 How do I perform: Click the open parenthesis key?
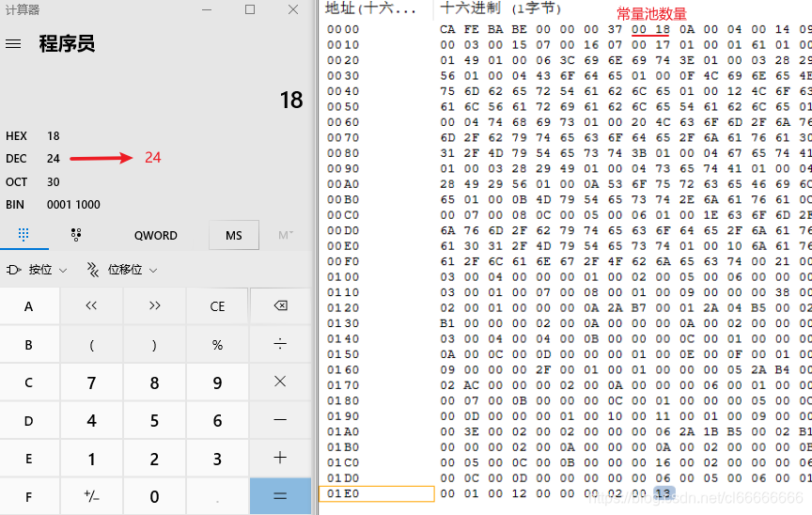coord(92,345)
